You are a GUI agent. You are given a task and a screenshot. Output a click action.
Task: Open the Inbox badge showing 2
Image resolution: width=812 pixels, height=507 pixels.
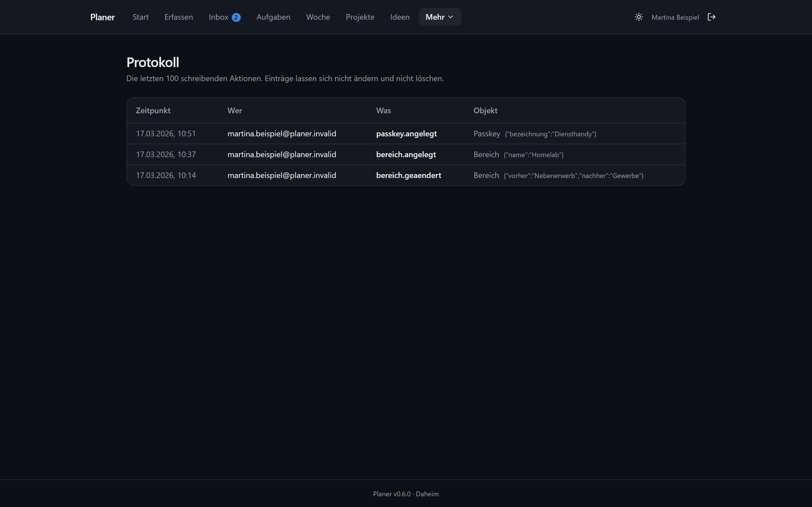point(236,17)
